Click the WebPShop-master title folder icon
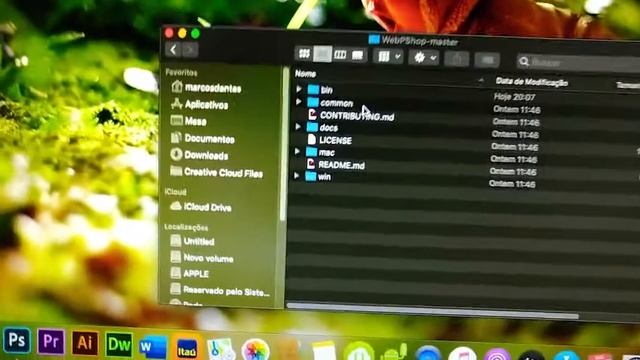Viewport: 640px width, 360px height. [x=374, y=40]
